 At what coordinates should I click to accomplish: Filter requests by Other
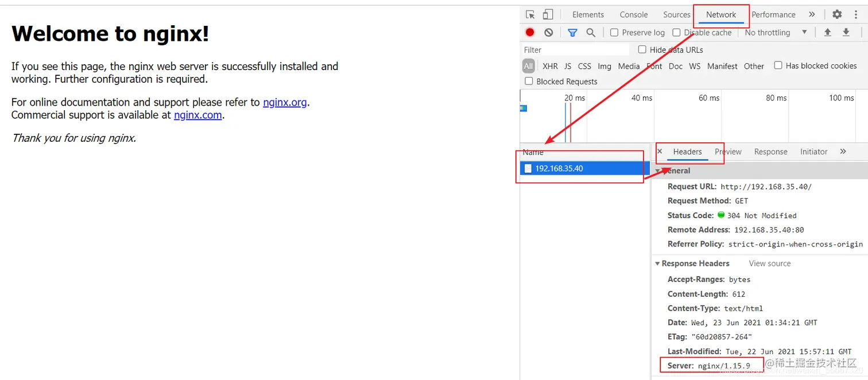point(754,66)
